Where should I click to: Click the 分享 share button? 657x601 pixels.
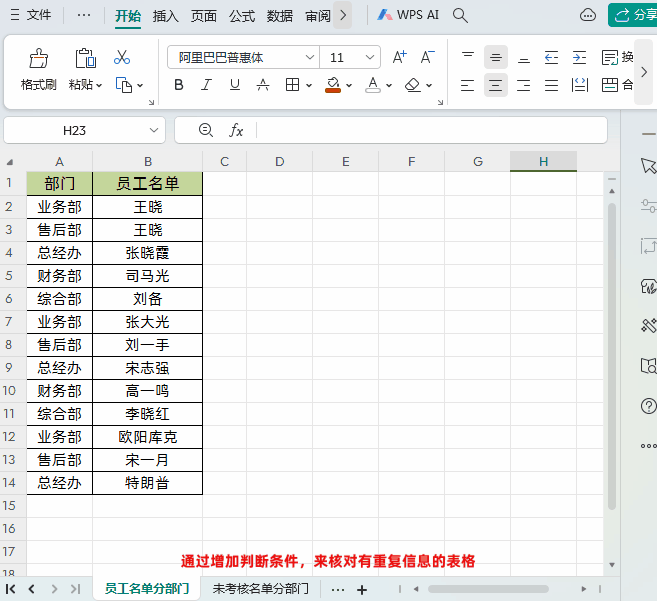pyautogui.click(x=634, y=15)
